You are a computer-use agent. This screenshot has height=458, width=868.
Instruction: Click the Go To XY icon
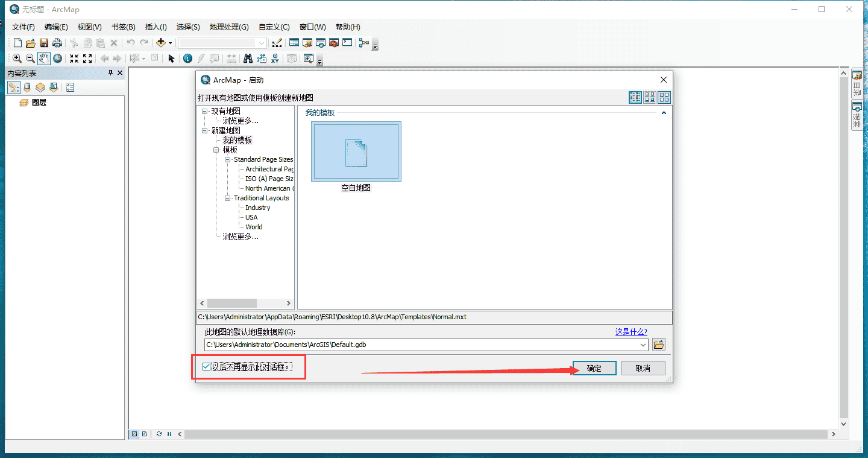[x=275, y=59]
